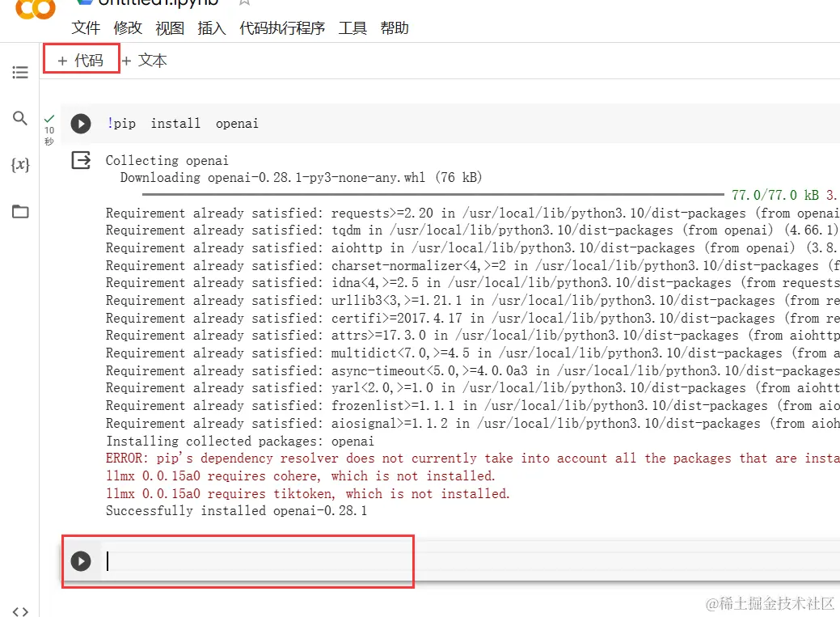This screenshot has height=617, width=840.
Task: Click the cell output actions icon
Action: point(82,160)
